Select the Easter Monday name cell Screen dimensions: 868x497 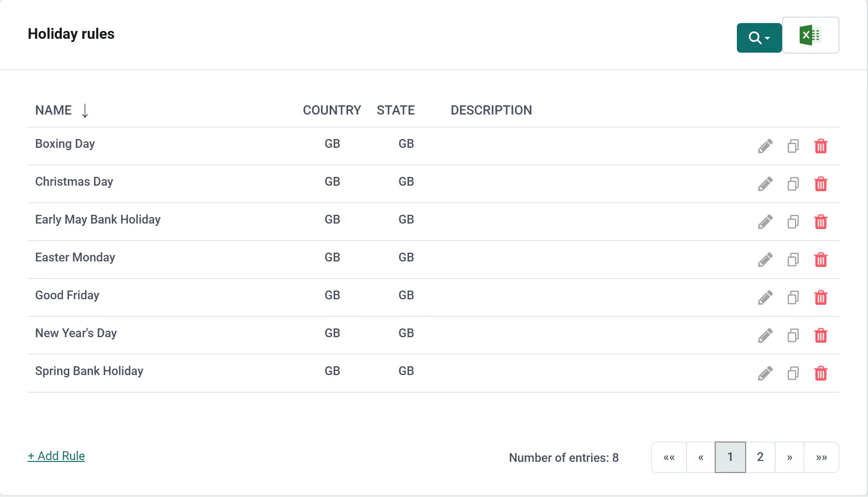coord(75,257)
